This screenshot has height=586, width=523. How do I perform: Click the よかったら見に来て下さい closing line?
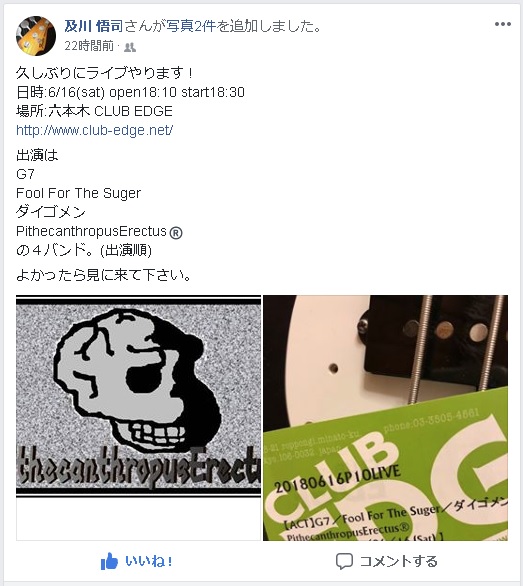click(x=104, y=275)
